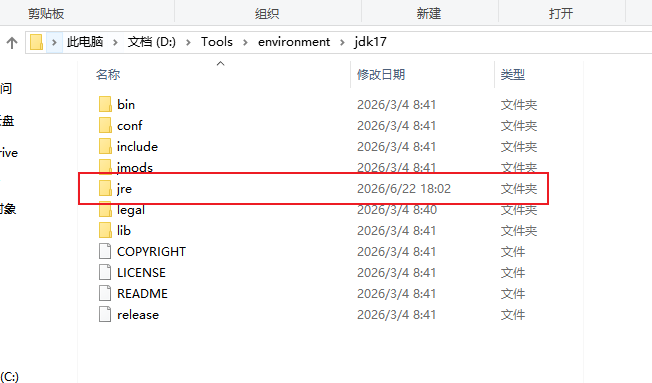Click the 新建 ribbon group label
Viewport: 652px width, 383px height.
tap(429, 14)
